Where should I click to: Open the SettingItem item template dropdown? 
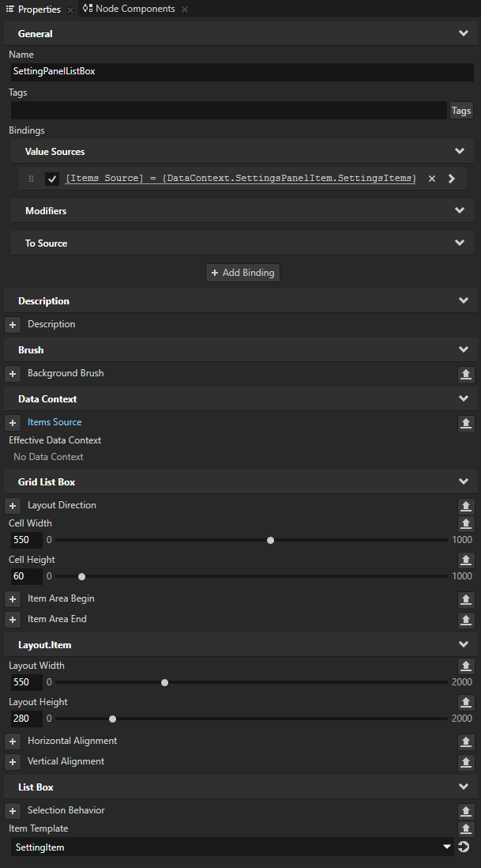446,847
